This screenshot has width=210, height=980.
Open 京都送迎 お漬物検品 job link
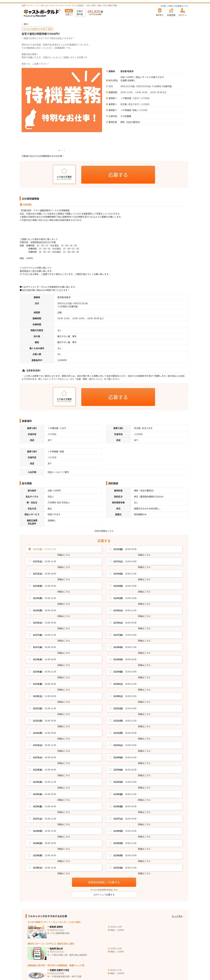56,965
